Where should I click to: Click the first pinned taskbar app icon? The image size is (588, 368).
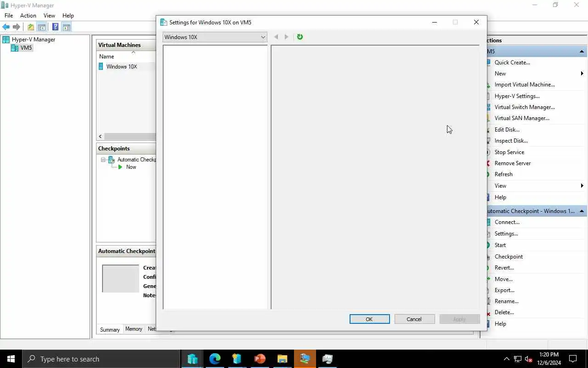pyautogui.click(x=192, y=359)
